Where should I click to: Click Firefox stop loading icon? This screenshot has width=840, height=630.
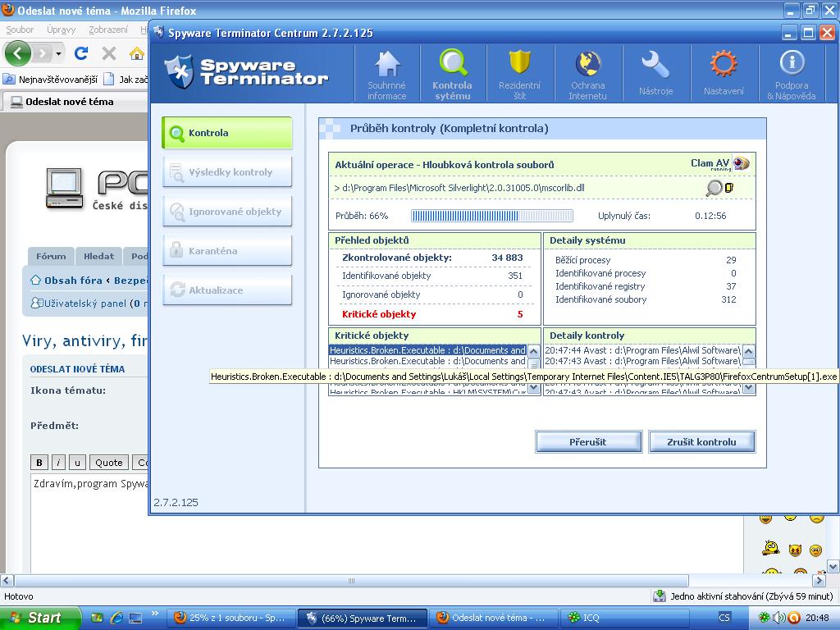(x=109, y=53)
